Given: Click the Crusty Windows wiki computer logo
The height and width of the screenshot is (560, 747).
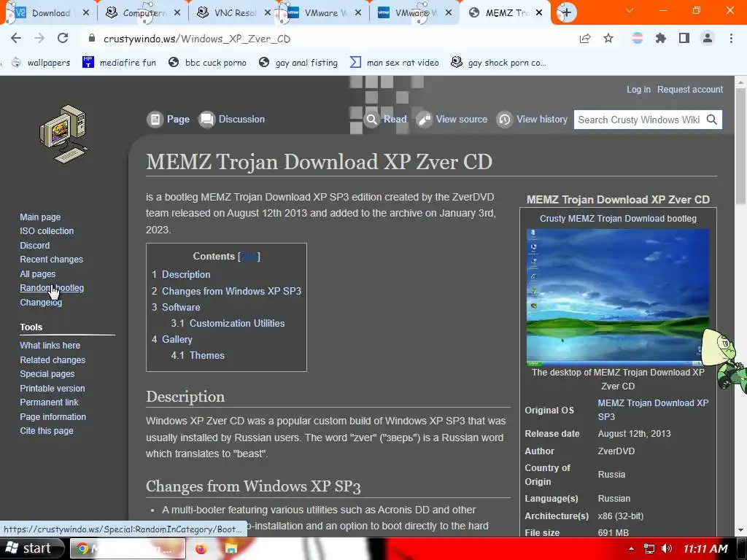Looking at the screenshot, I should [x=64, y=134].
